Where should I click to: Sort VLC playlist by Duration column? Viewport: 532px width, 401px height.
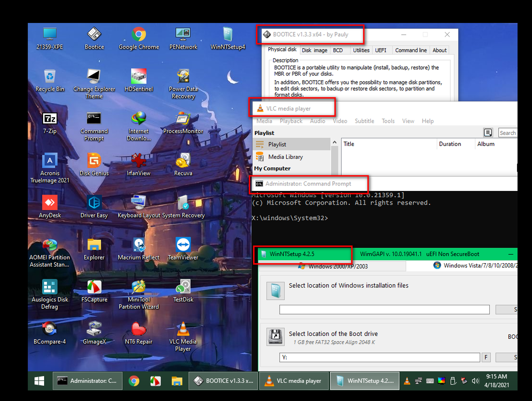pos(456,144)
